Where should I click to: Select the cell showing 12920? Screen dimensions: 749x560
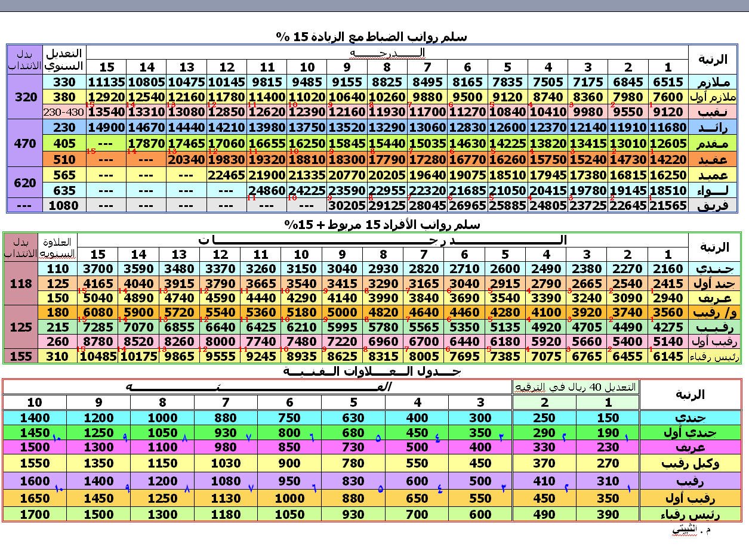106,97
